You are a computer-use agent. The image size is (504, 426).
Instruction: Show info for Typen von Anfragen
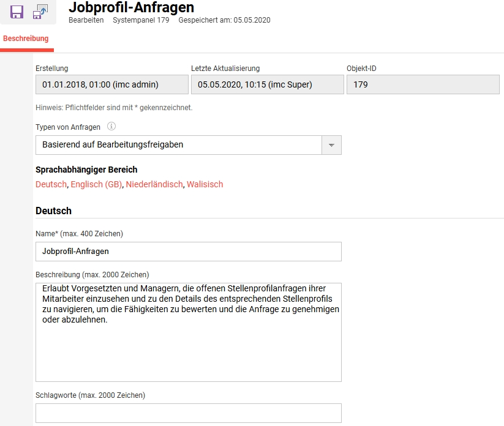tap(111, 126)
